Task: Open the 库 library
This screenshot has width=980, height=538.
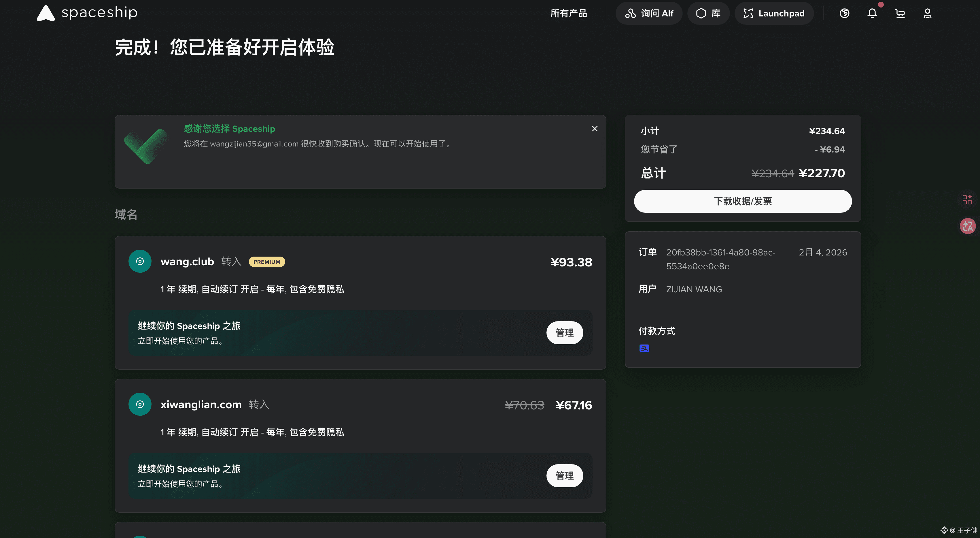Action: pyautogui.click(x=708, y=13)
